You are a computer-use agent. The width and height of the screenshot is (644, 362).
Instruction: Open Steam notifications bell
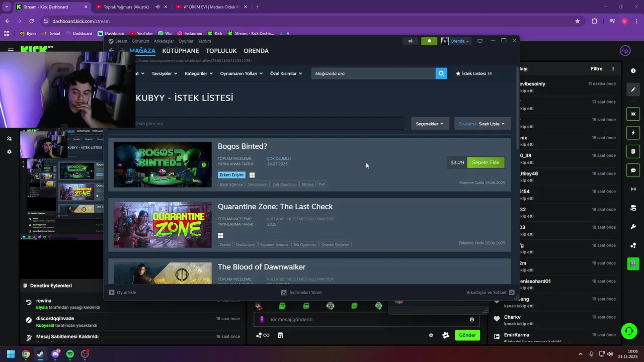pos(429,41)
